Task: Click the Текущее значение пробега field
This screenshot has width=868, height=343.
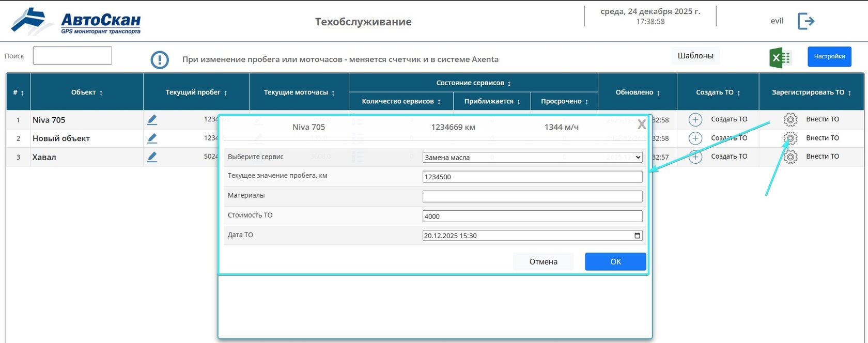Action: pyautogui.click(x=532, y=177)
